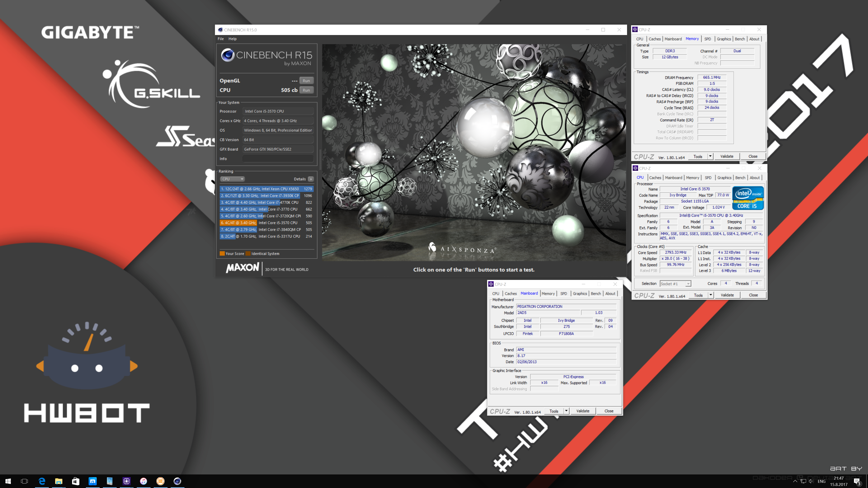Switch to the Maxthon browser taskbar icon

coord(93,481)
